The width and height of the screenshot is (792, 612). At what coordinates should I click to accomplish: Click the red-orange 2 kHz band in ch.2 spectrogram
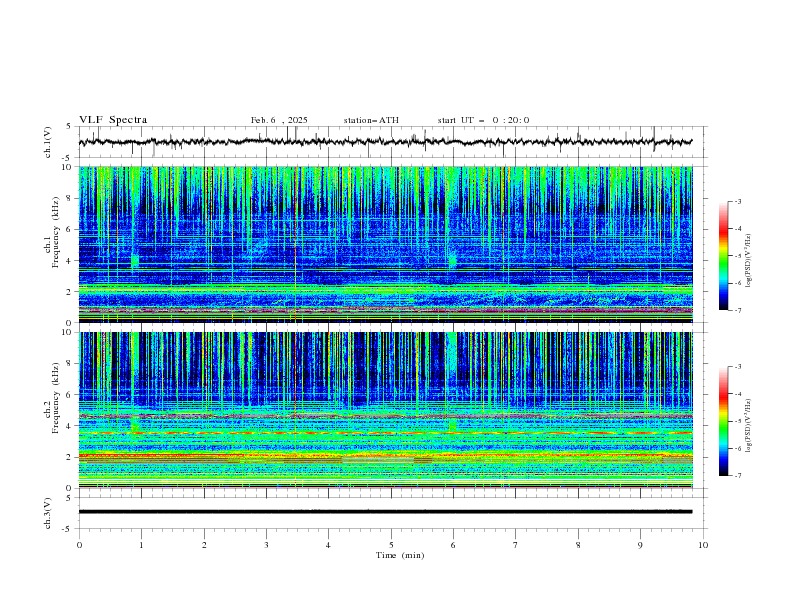[x=385, y=457]
